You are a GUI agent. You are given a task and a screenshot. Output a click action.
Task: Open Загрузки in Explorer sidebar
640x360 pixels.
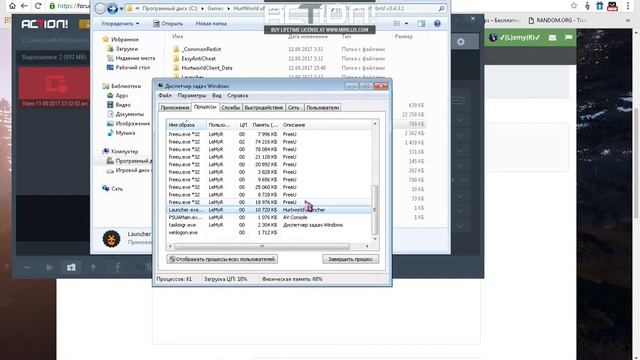(x=122, y=49)
